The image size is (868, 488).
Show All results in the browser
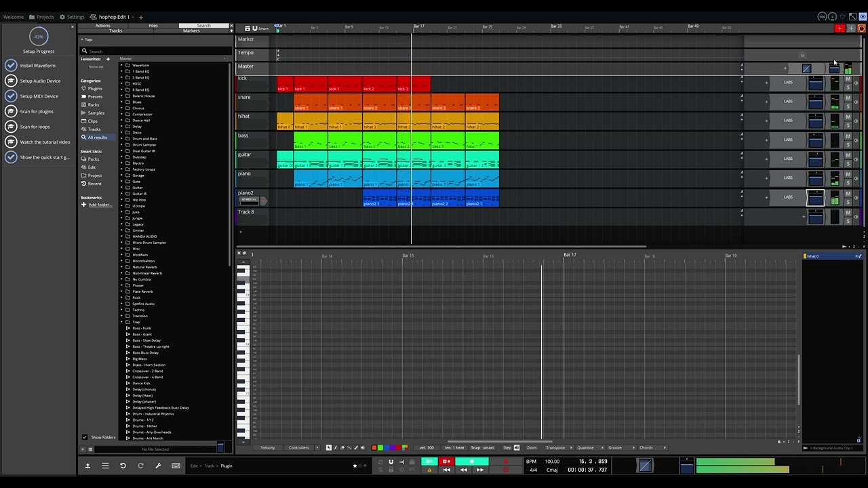click(x=97, y=138)
